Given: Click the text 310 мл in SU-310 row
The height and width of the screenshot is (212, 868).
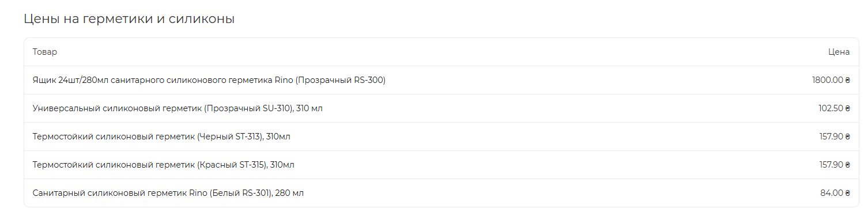Looking at the screenshot, I should click(310, 108).
